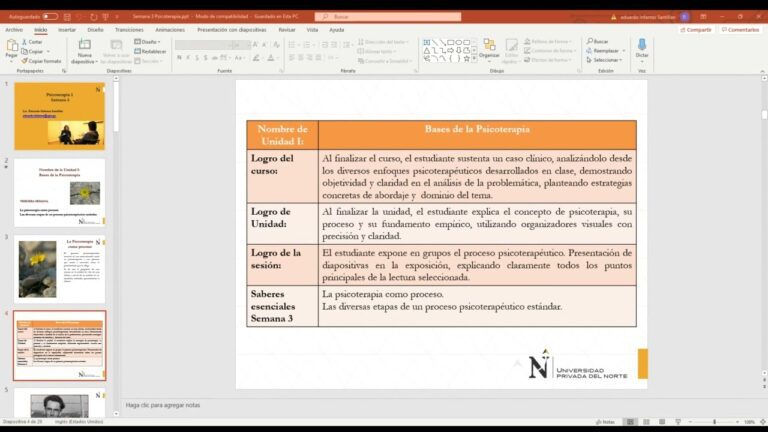Click the user account avatar
The width and height of the screenshot is (768, 432).
pos(685,17)
